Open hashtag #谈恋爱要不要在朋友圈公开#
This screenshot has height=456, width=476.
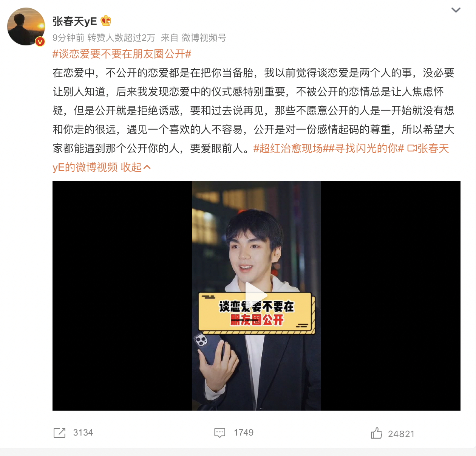[122, 54]
